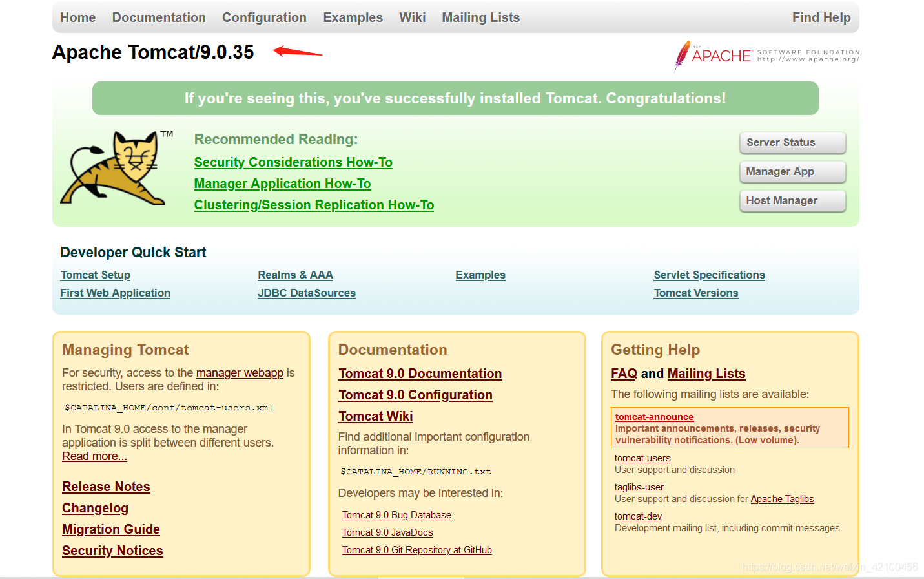The width and height of the screenshot is (924, 579).
Task: Click the $CATALINA_HOME/RUNNING.txt path text
Action: (x=416, y=472)
